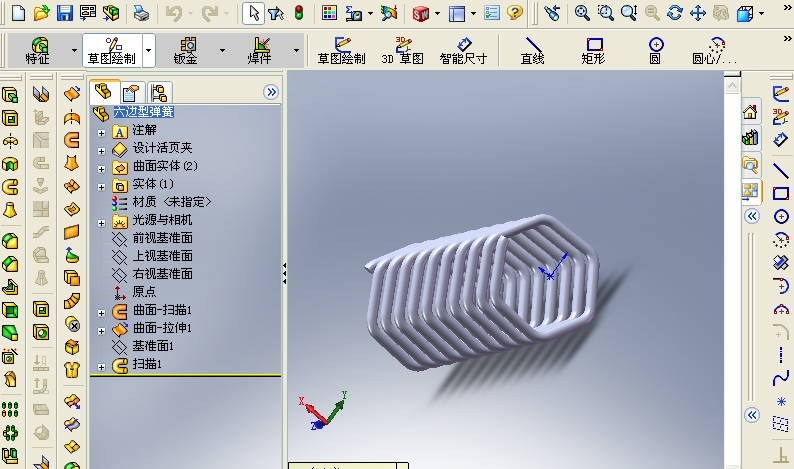Viewport: 794px width, 469px height.
Task: Click the yellow rollback bar below 扫描1
Action: [185, 376]
